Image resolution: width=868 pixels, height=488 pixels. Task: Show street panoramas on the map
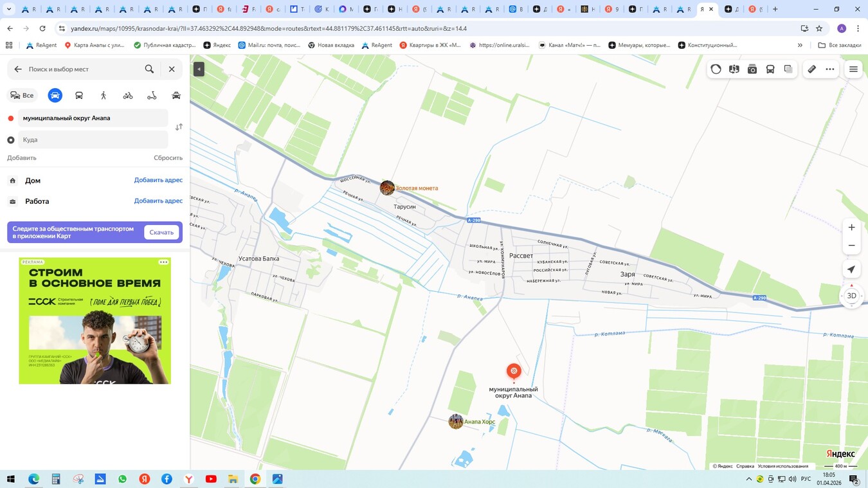click(734, 69)
